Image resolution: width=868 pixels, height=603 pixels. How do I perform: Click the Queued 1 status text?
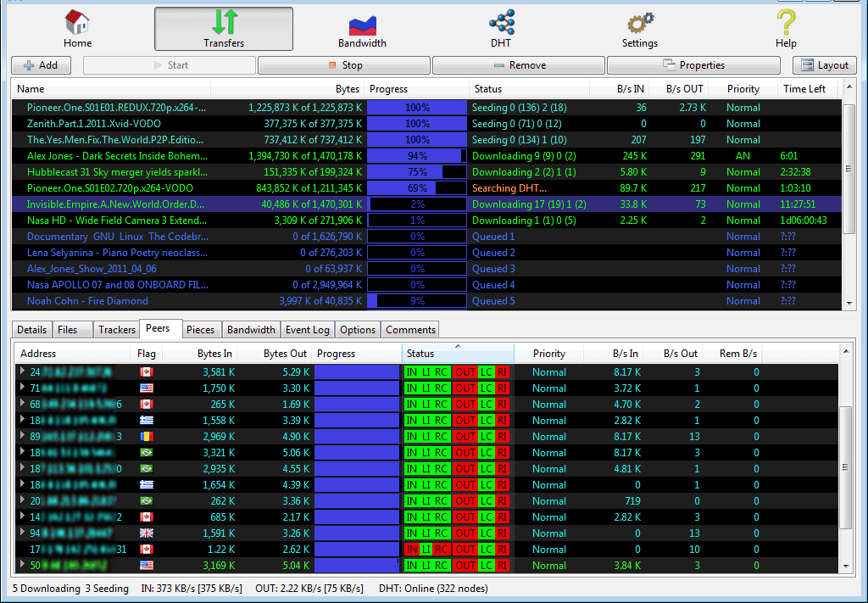coord(493,237)
